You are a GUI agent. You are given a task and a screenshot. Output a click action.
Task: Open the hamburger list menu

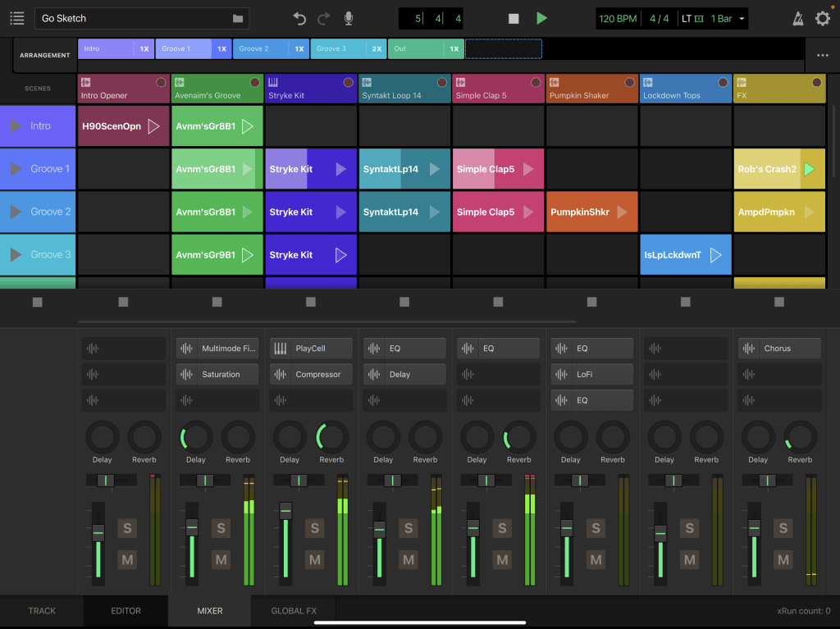pos(17,18)
